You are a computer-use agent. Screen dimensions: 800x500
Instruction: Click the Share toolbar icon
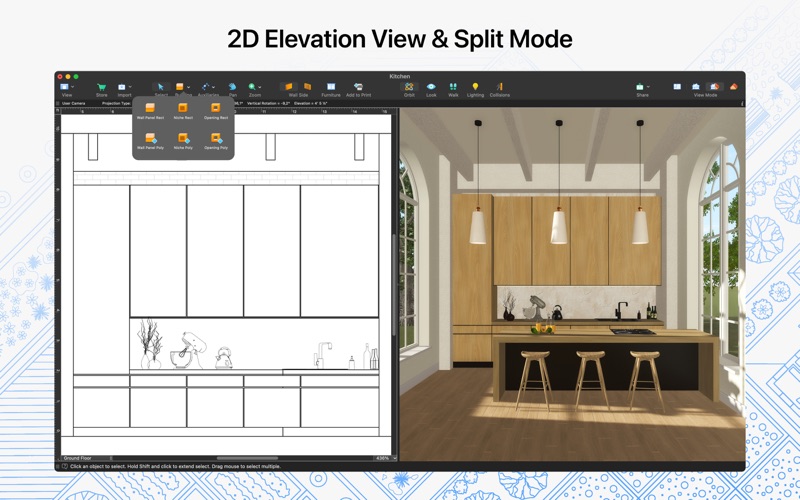point(640,87)
